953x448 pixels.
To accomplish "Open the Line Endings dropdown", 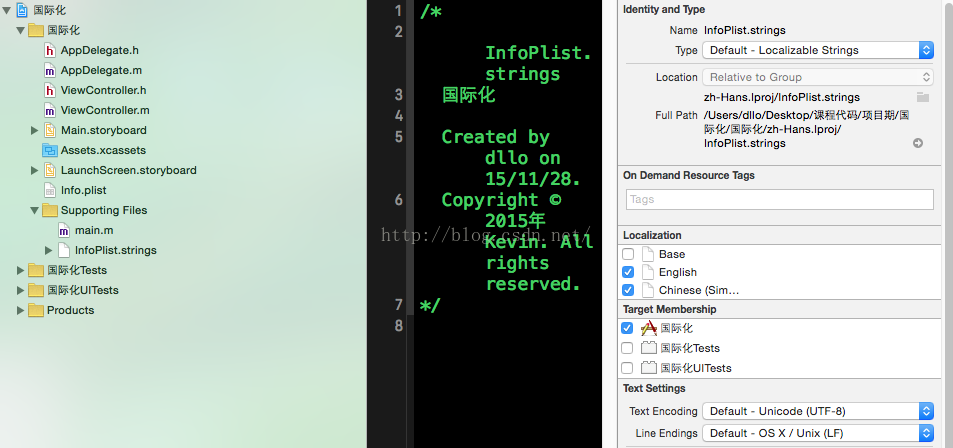I will 817,433.
